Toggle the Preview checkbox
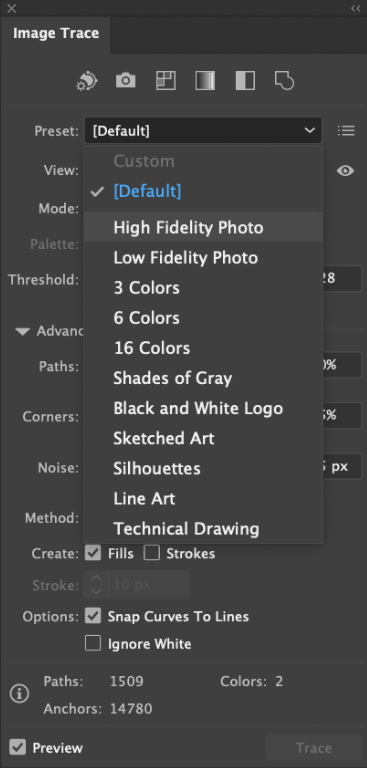Screen dimensions: 367x768 coord(18,747)
